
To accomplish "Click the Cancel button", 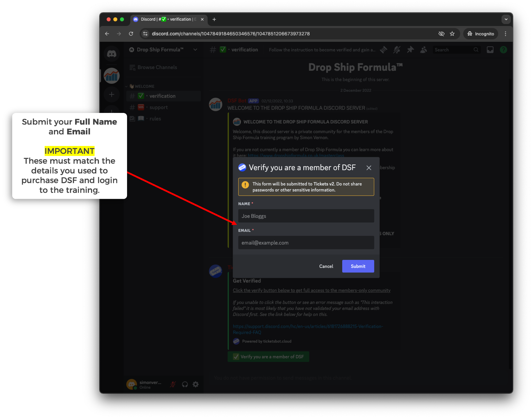I will pos(326,266).
